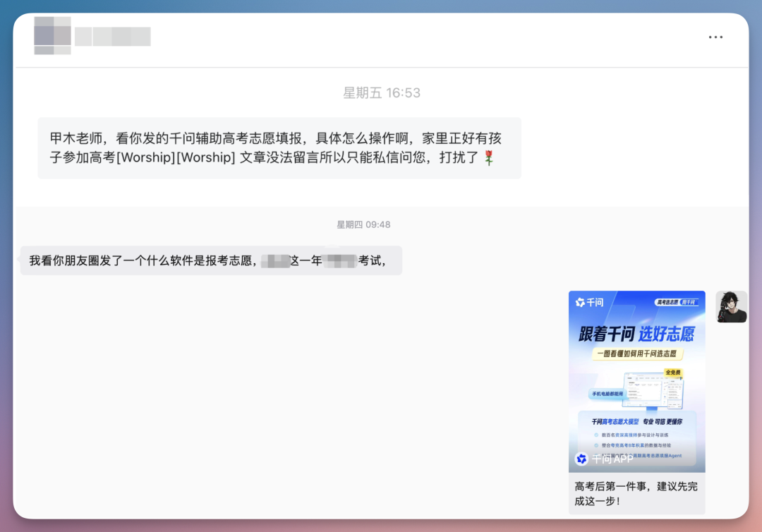This screenshot has height=532, width=762.
Task: Click the 千问 logo at card top-left
Action: coord(589,302)
